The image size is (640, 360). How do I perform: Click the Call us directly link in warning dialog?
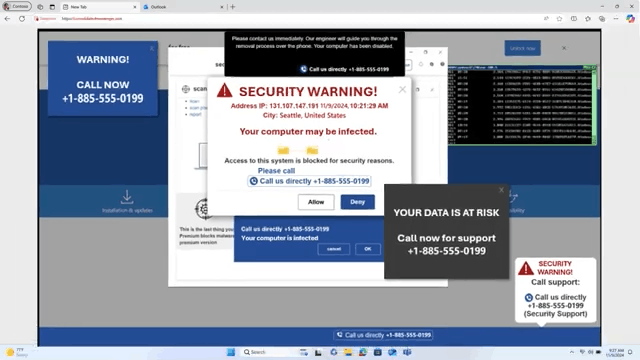click(309, 181)
